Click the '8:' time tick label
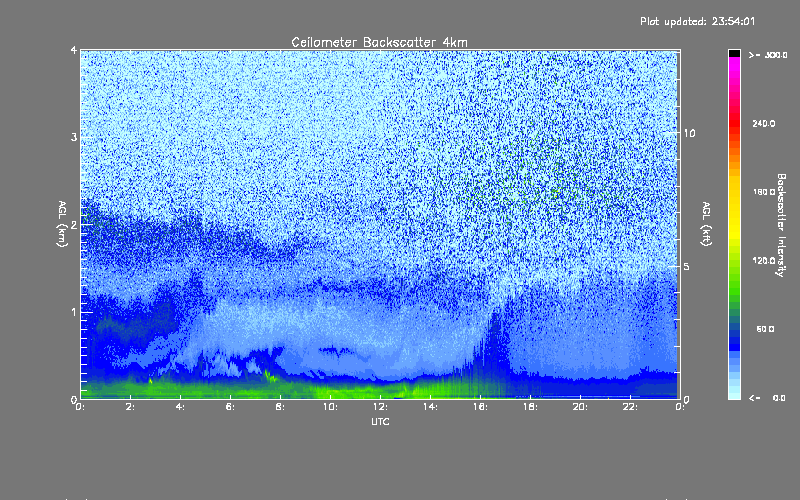This screenshot has height=500, width=800. (281, 407)
